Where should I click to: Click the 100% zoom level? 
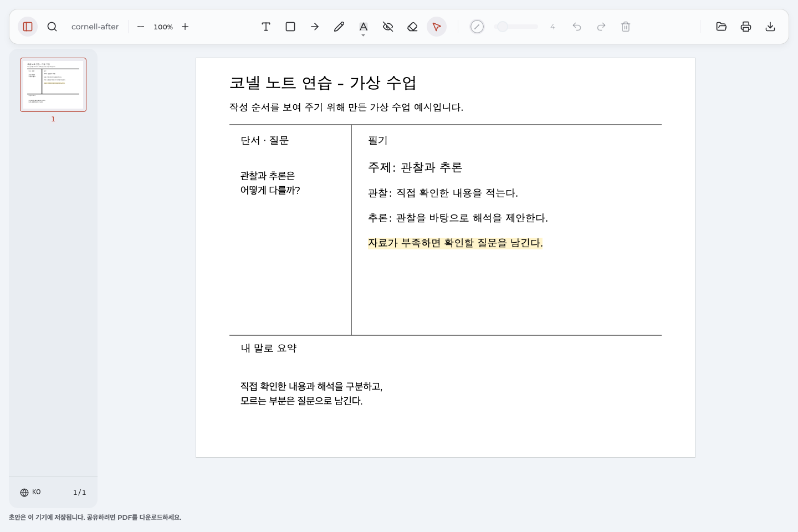163,27
